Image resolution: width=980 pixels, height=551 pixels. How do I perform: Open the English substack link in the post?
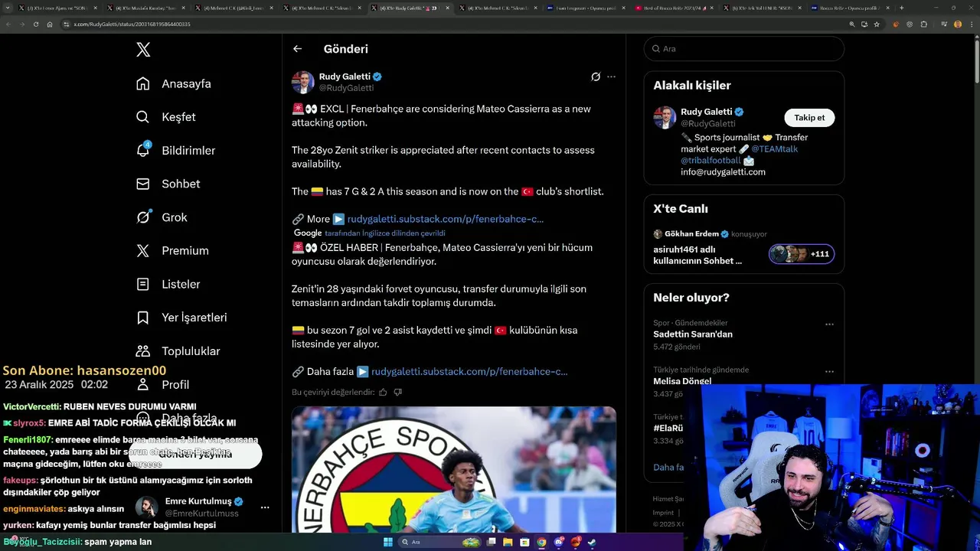pyautogui.click(x=446, y=219)
